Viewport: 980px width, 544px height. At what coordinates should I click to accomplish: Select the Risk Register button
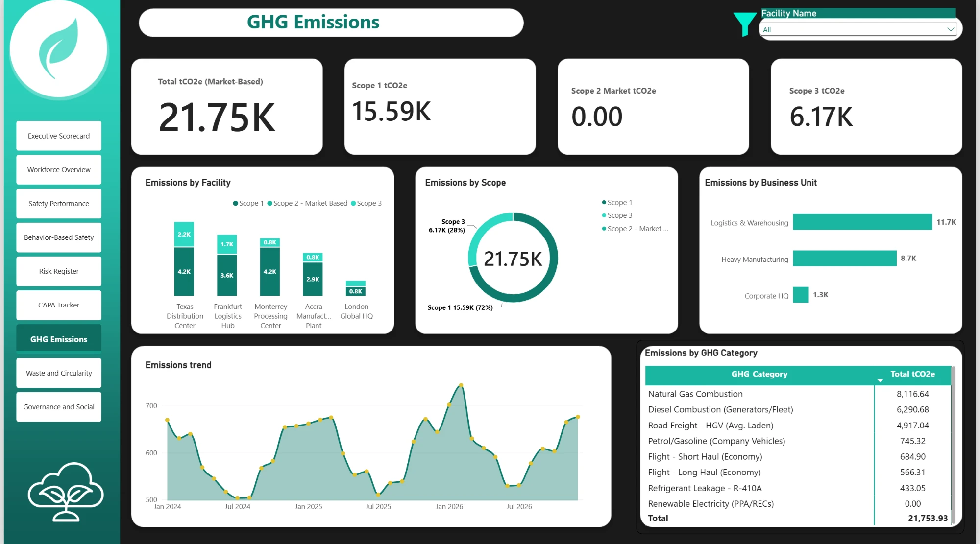click(x=59, y=271)
